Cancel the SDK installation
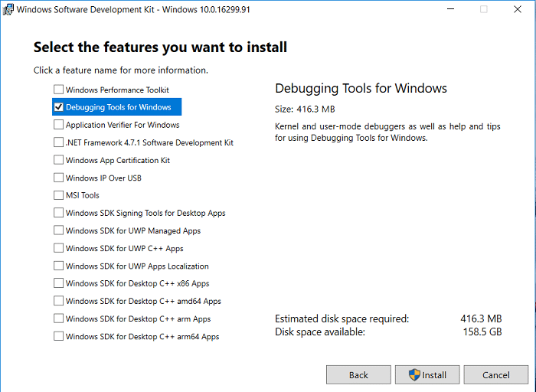 click(x=496, y=374)
